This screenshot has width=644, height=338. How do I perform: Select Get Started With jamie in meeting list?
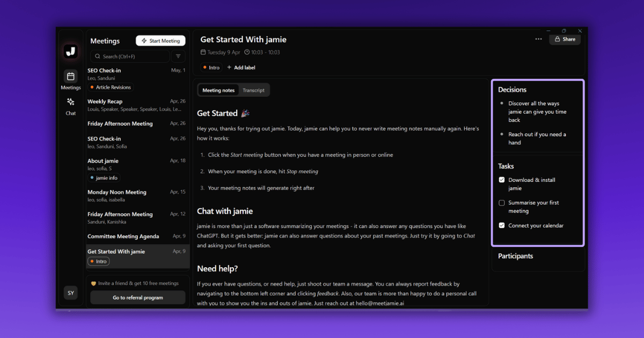tap(137, 256)
